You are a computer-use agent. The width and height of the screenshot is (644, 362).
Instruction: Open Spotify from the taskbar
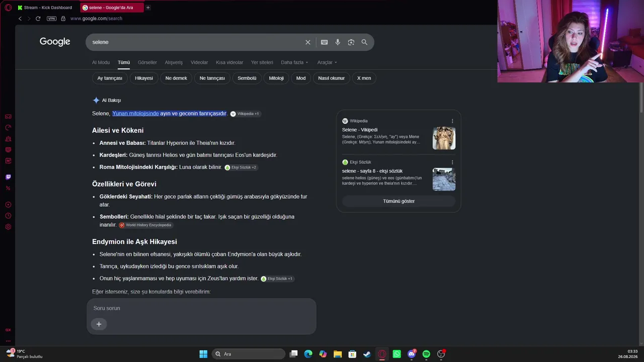[x=426, y=354]
